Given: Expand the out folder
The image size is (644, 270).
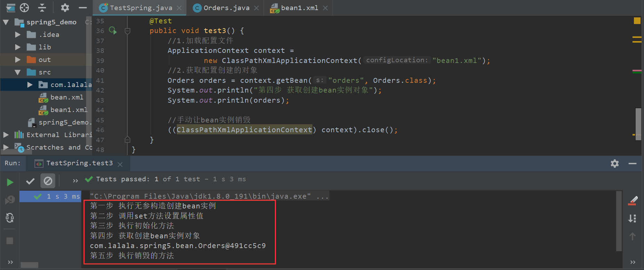Looking at the screenshot, I should 18,59.
